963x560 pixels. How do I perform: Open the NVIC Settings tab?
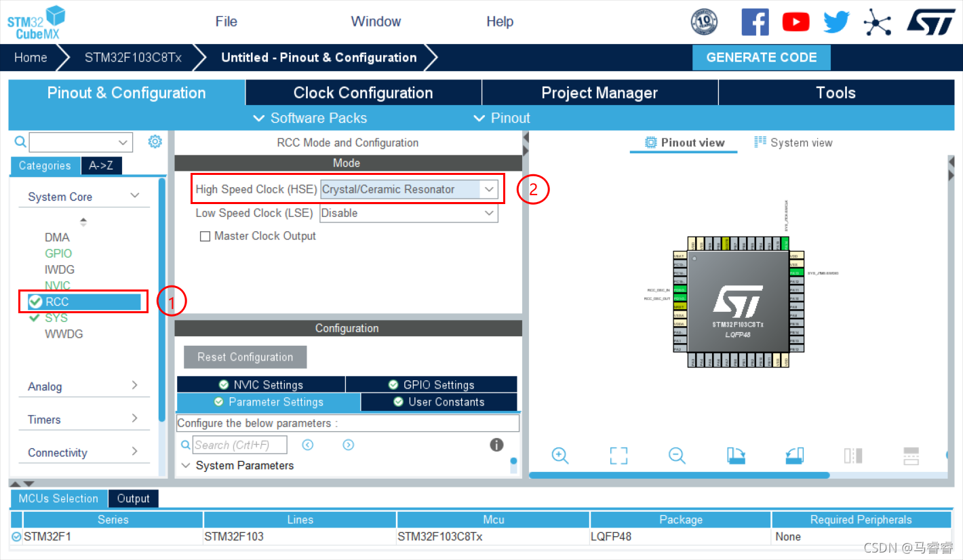(x=260, y=384)
